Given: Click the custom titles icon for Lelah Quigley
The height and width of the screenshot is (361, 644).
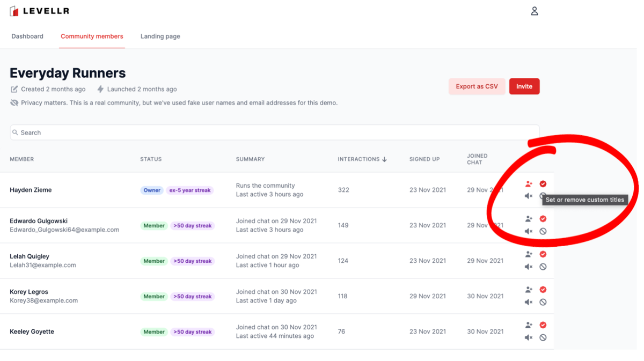Looking at the screenshot, I should [x=529, y=254].
